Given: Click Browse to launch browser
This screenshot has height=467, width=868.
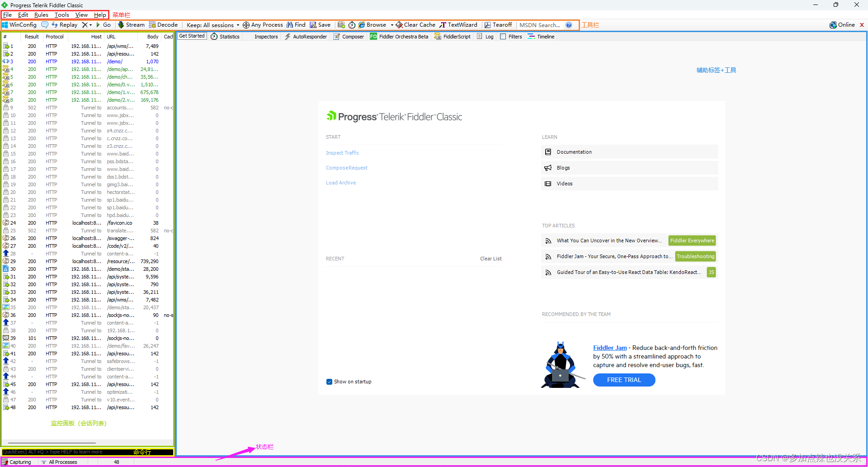Looking at the screenshot, I should point(373,25).
